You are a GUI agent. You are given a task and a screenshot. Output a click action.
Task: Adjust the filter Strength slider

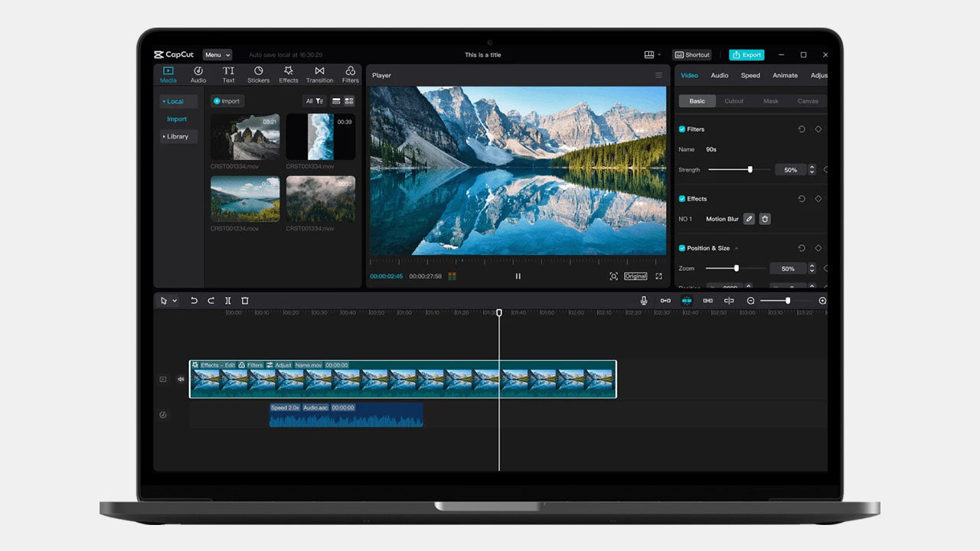point(750,170)
